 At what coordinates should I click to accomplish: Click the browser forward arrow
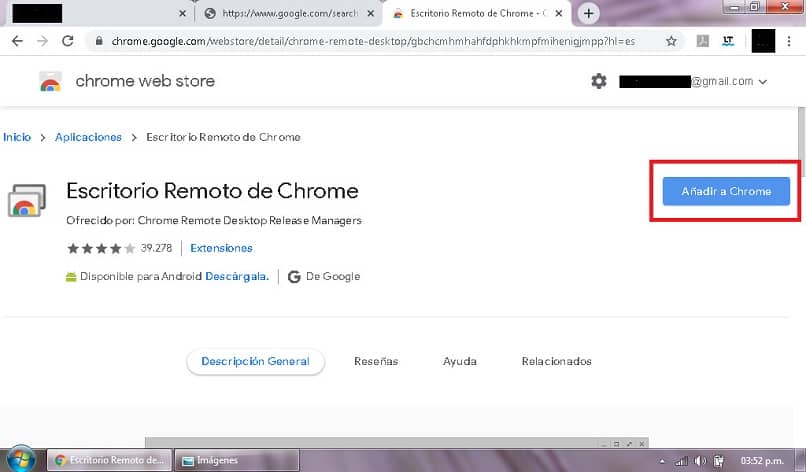42,41
